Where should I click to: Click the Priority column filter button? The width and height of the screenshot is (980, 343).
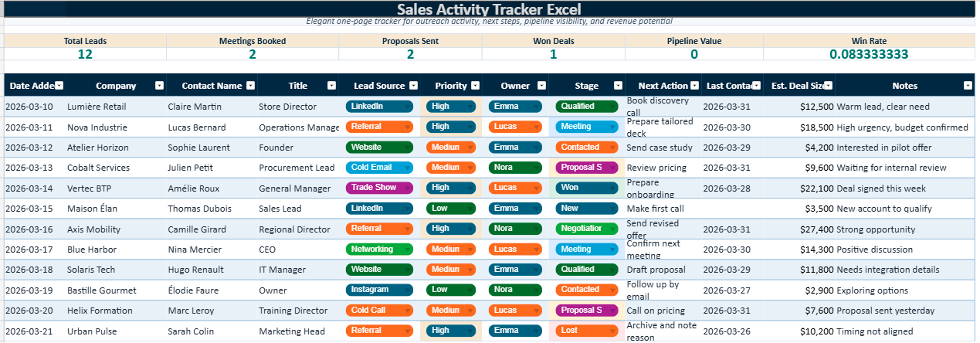pos(476,86)
